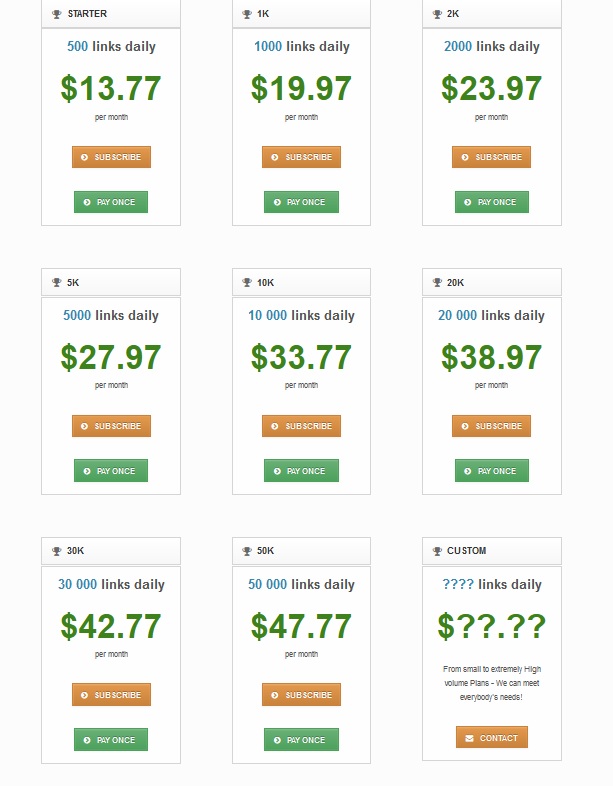
Task: Click the trophy icon on 5K header
Action: 57,283
